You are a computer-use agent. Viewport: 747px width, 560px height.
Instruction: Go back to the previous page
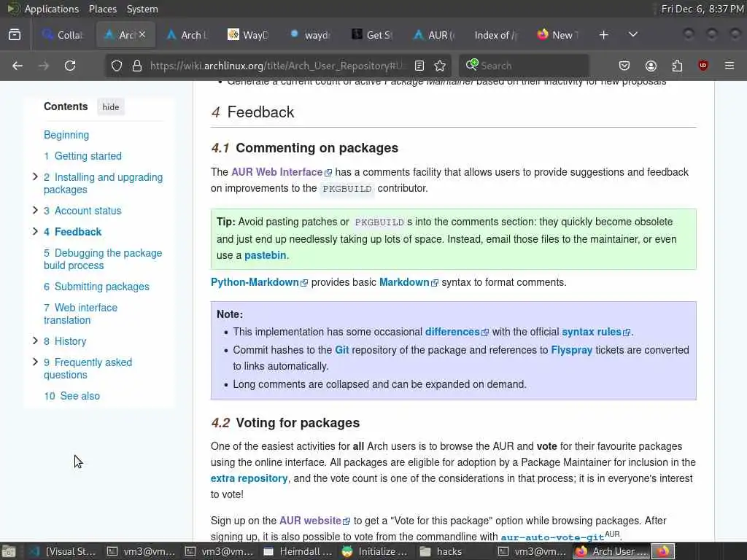coord(18,66)
